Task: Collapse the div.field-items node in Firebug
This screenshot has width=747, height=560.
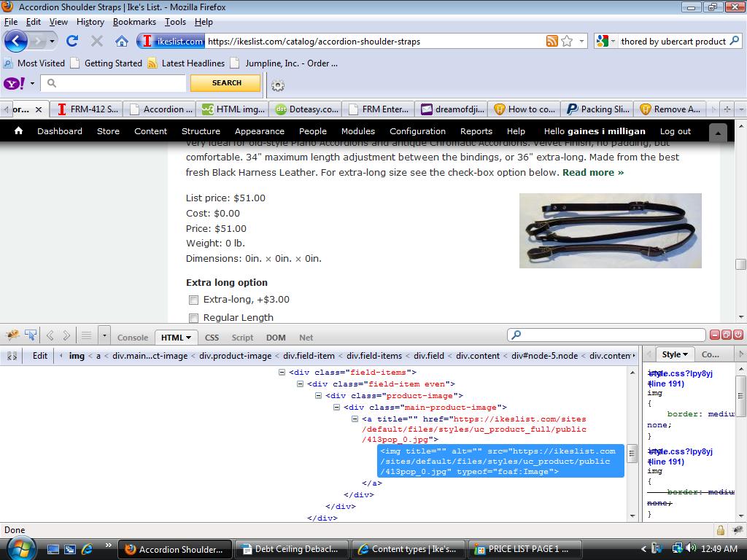Action: tap(281, 372)
